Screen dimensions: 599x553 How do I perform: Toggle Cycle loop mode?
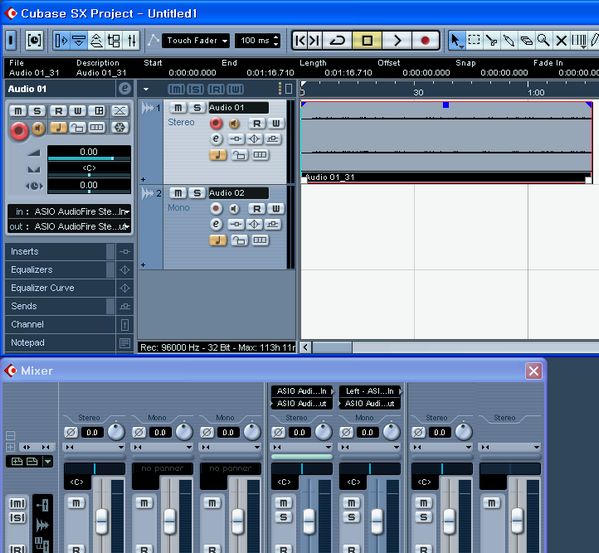337,40
